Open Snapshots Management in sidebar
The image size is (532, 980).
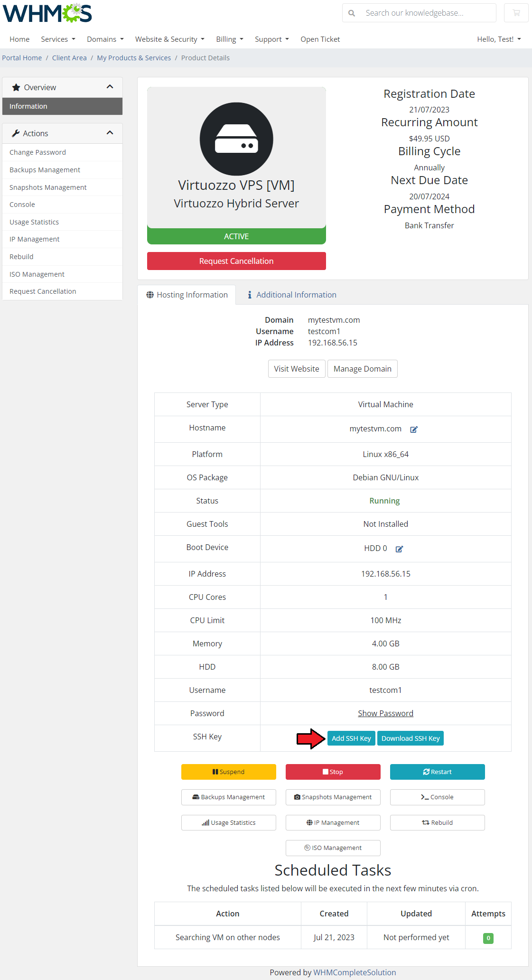(x=62, y=187)
